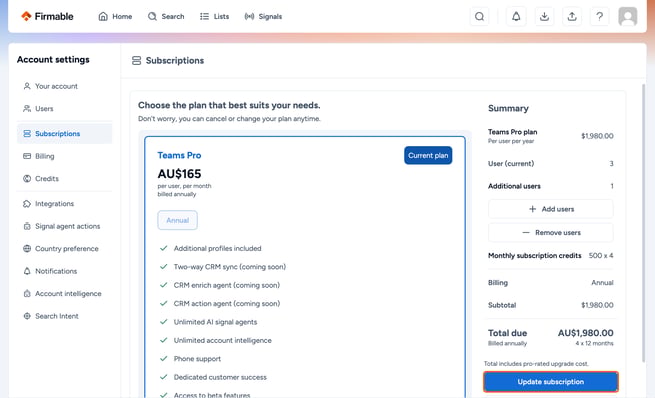Click the checkmark beside Phone support
This screenshot has width=655, height=398.
click(164, 359)
